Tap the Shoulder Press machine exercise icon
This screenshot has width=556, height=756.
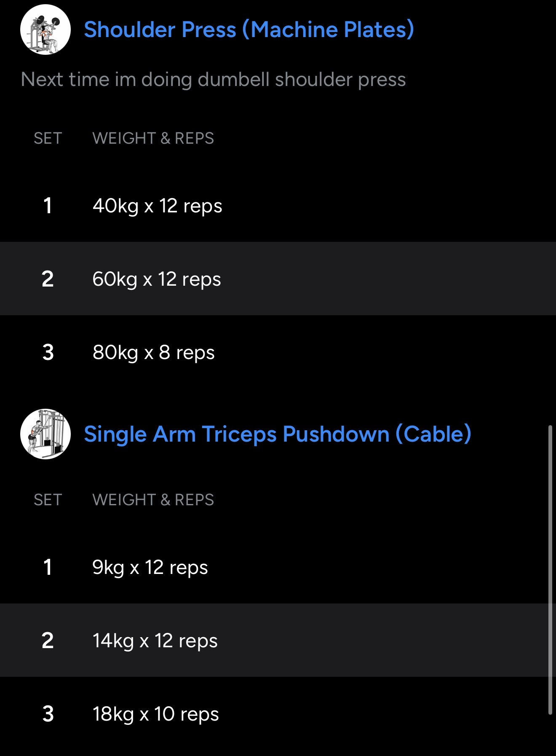[x=45, y=29]
